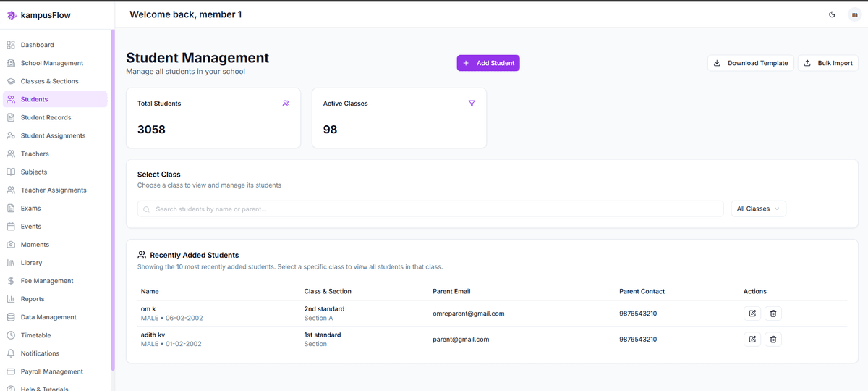The height and width of the screenshot is (391, 868).
Task: Click the Fee Management dollar icon
Action: coord(11,281)
